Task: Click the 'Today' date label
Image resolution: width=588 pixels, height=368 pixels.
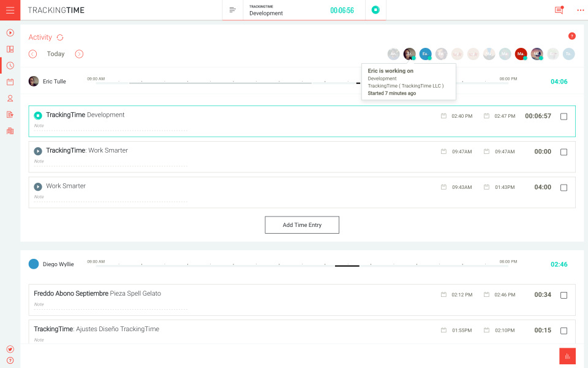Action: coord(56,54)
